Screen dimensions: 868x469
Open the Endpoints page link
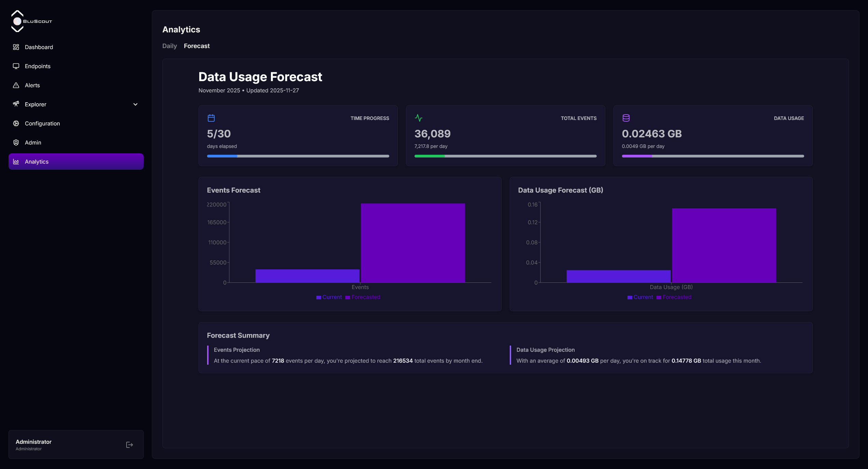38,66
